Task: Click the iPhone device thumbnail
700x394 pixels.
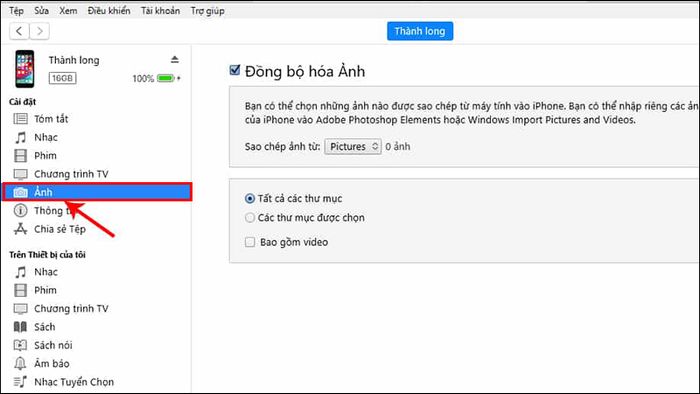Action: point(25,69)
